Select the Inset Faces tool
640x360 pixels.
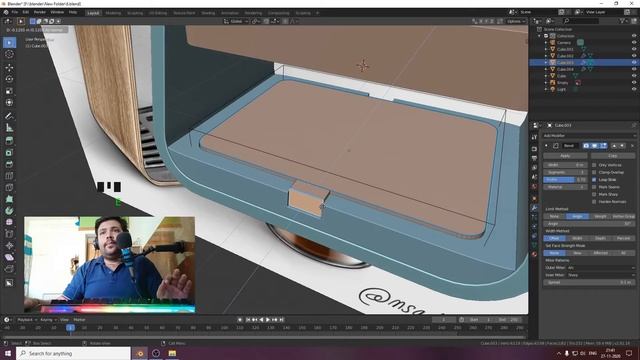tap(9, 153)
